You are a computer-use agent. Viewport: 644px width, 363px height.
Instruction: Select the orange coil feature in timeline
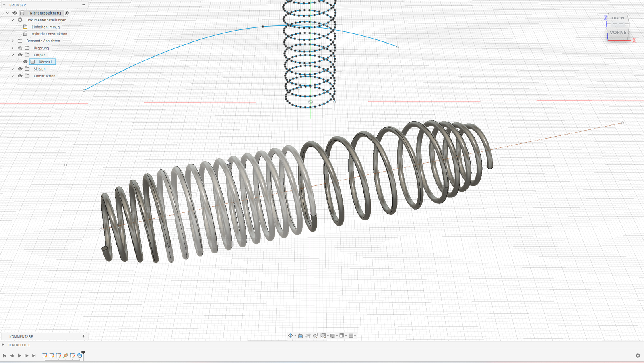(66, 355)
